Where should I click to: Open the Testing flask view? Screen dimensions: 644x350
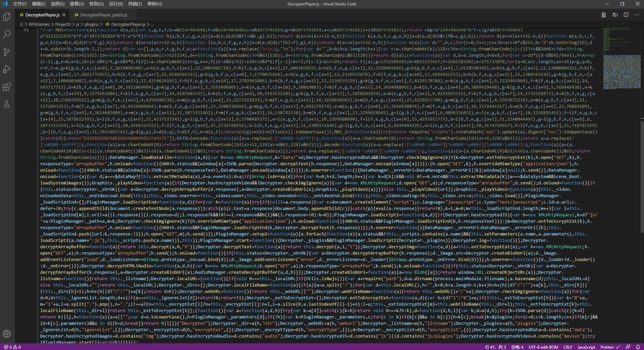pyautogui.click(x=7, y=104)
